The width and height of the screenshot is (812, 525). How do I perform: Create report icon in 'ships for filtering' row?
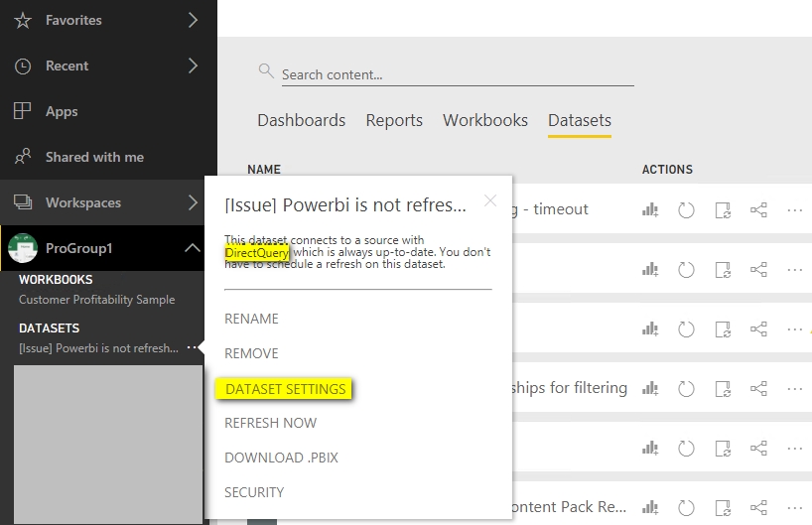click(650, 388)
